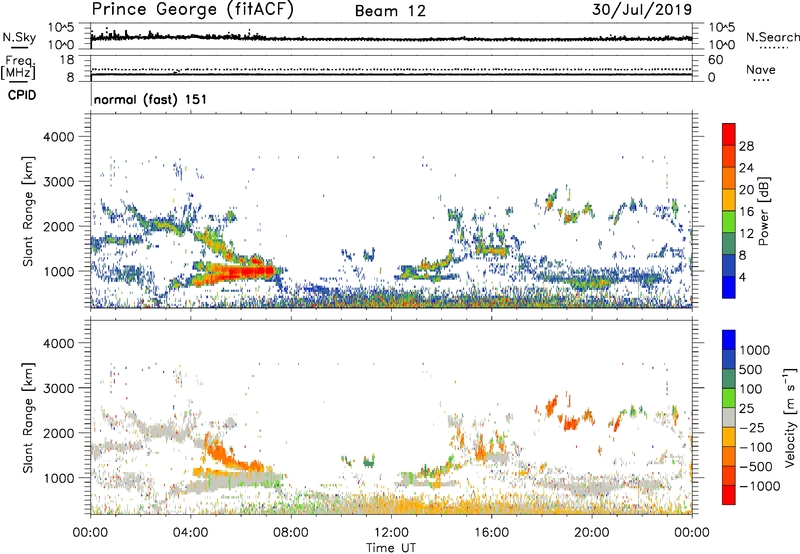Click the "16:00" time axis label

click(x=491, y=533)
